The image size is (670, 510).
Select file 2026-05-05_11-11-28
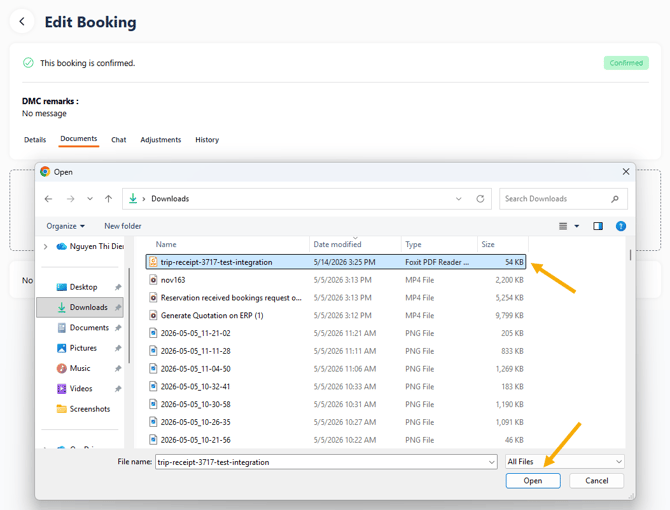click(x=336, y=351)
